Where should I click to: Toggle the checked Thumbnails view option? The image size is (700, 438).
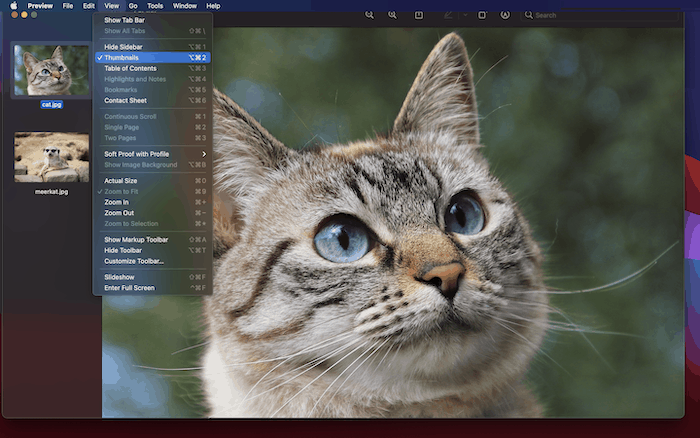pyautogui.click(x=152, y=58)
